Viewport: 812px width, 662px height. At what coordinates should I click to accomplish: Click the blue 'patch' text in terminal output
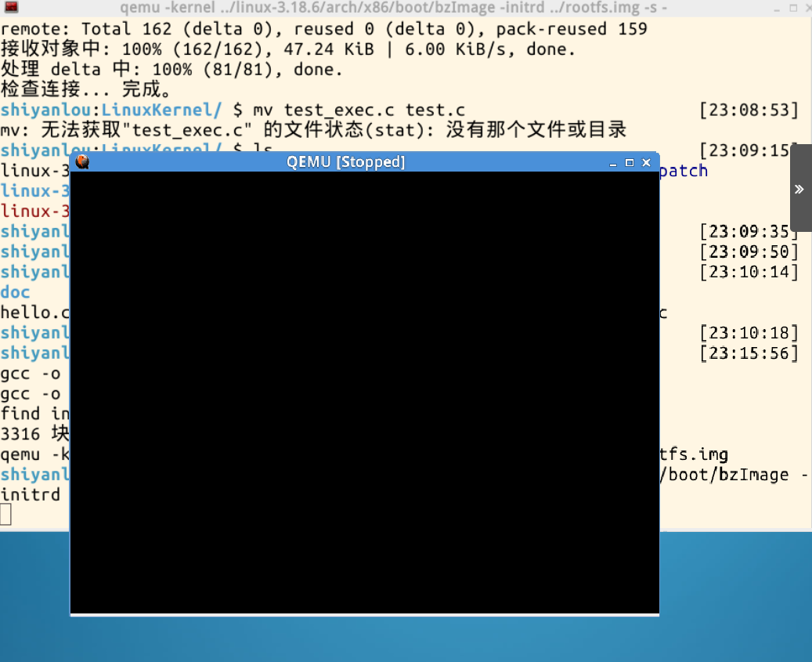click(683, 171)
